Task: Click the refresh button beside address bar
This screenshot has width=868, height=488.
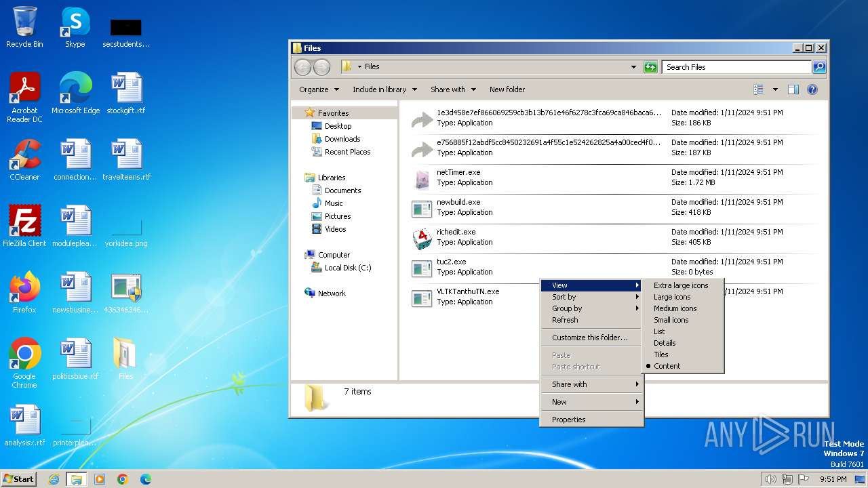Action: pos(650,66)
